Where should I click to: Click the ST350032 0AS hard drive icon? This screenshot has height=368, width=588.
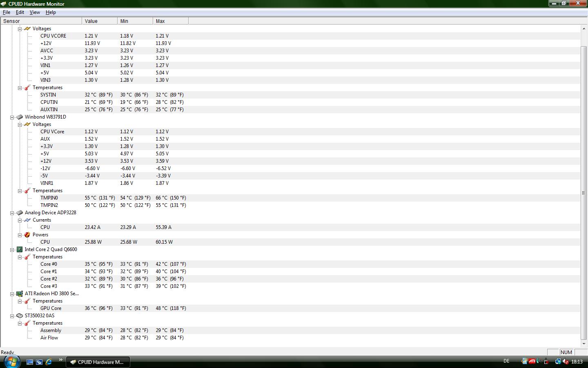click(19, 316)
